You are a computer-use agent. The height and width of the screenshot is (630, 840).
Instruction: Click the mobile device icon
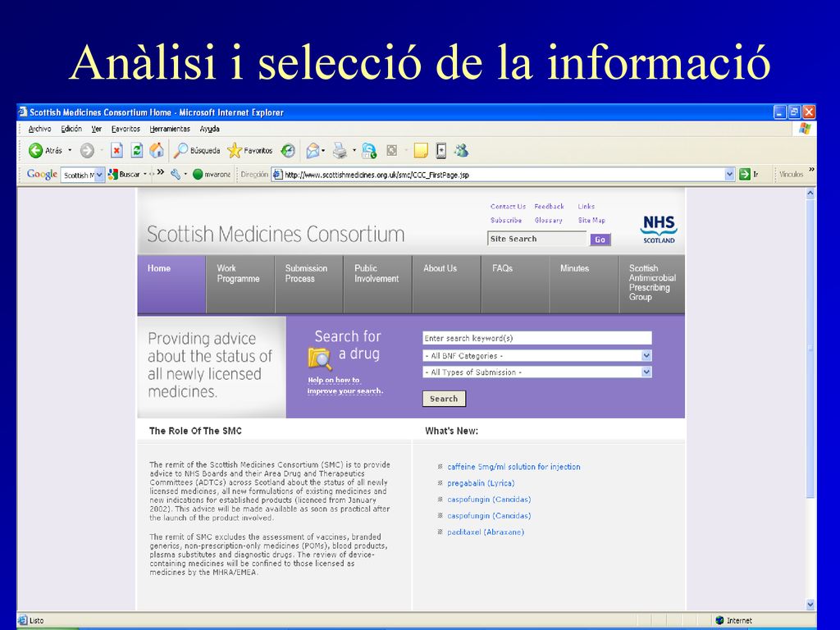click(441, 151)
